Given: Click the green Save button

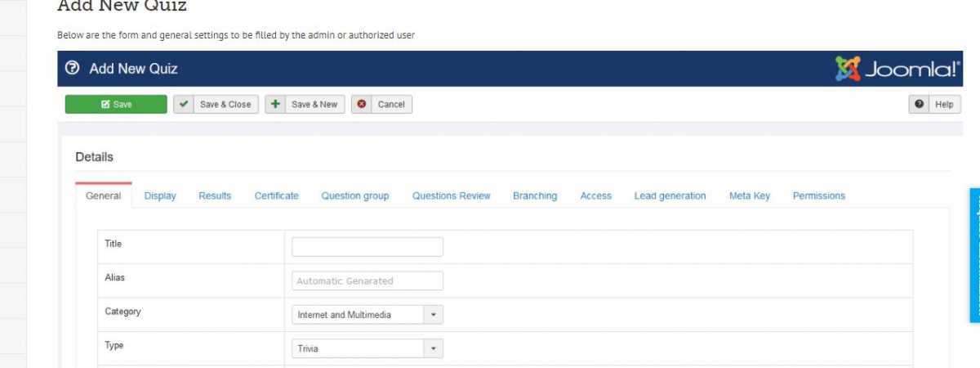Looking at the screenshot, I should pos(116,105).
